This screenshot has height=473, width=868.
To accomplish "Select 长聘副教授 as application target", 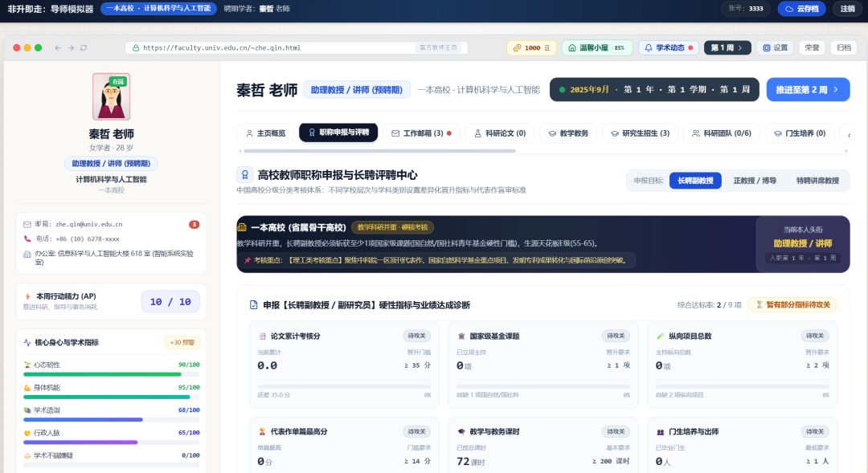I will 695,181.
